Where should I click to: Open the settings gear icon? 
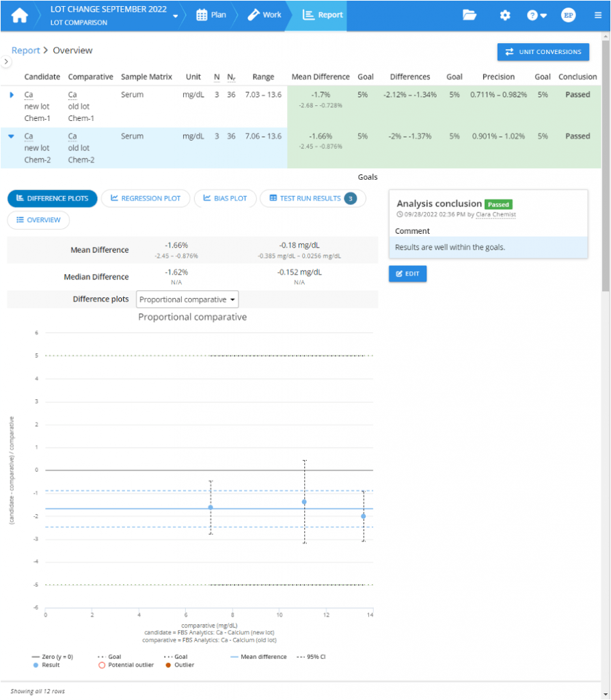pyautogui.click(x=504, y=14)
